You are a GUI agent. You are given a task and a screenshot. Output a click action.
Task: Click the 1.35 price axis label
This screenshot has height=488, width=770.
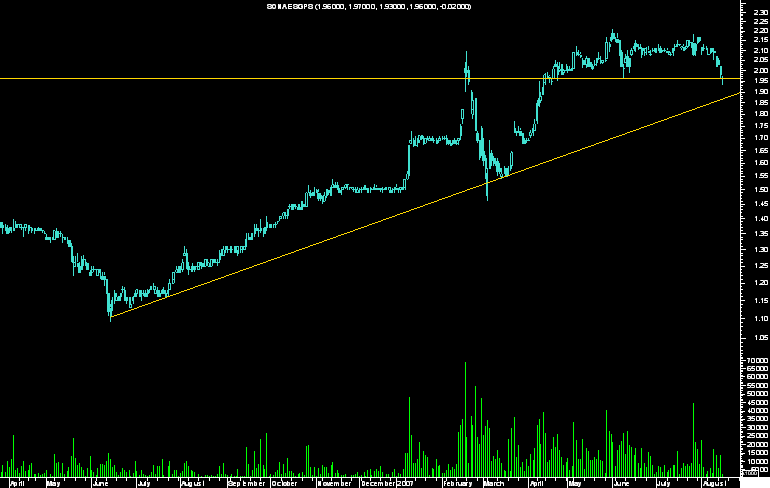760,234
